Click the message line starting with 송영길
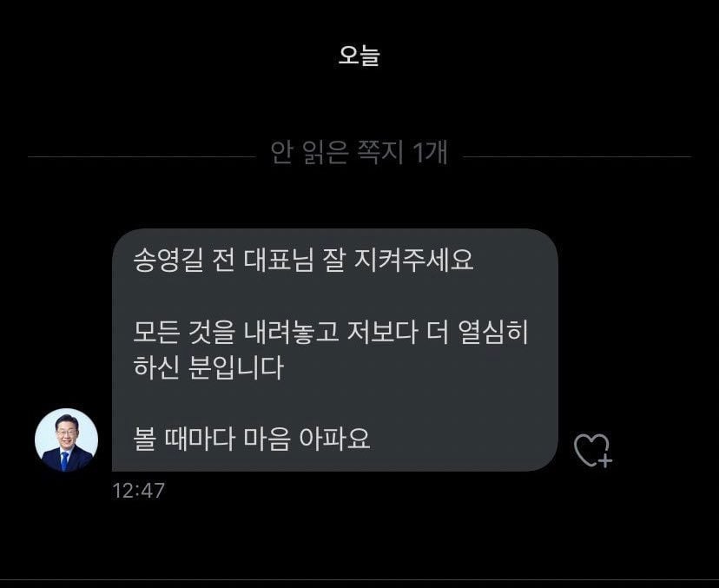This screenshot has width=719, height=588. pos(303,261)
